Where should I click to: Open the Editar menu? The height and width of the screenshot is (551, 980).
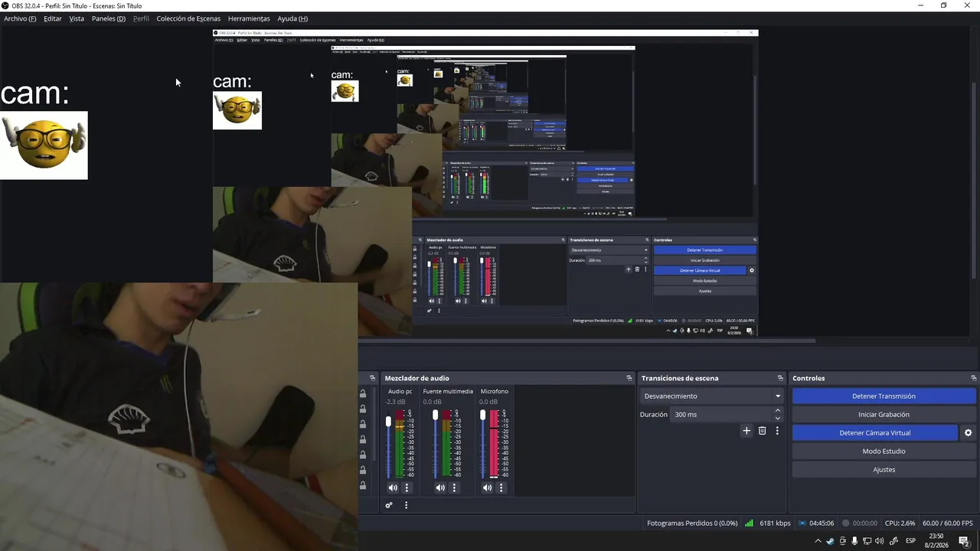(53, 18)
